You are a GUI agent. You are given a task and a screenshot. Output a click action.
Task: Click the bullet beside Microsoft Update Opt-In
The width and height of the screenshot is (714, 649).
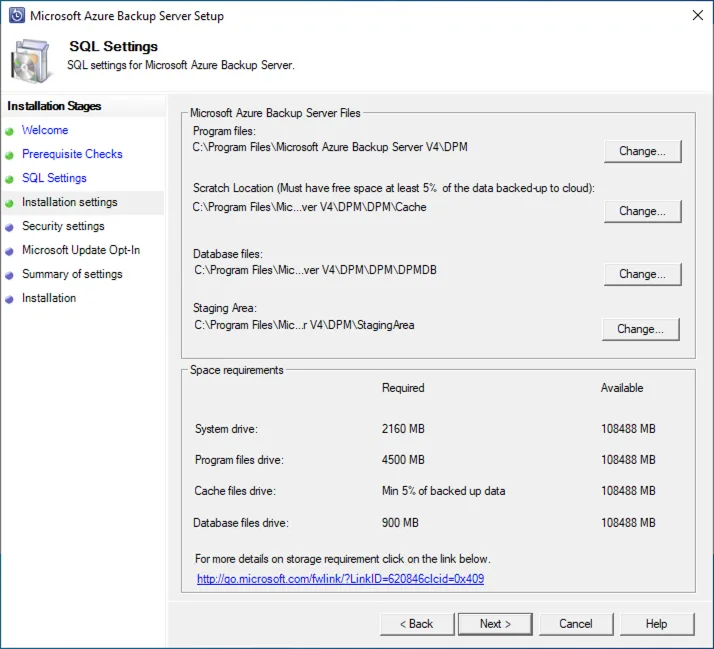coord(10,251)
